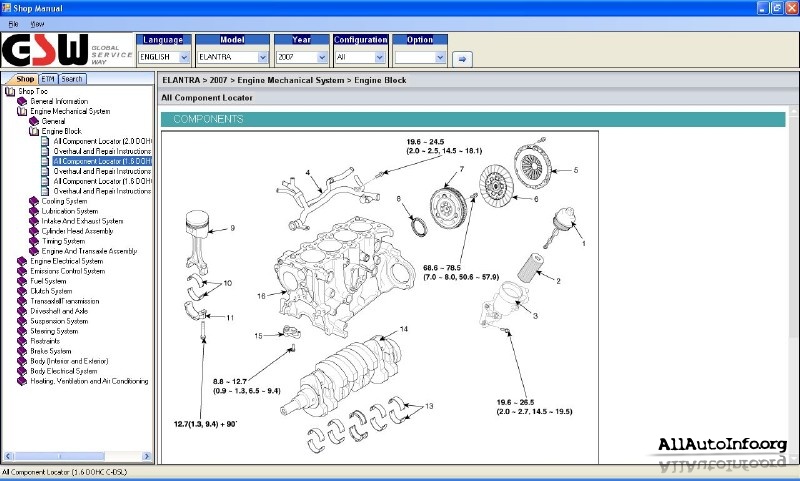This screenshot has width=800, height=481.
Task: Open the Year dropdown showing 2007
Action: pyautogui.click(x=302, y=57)
